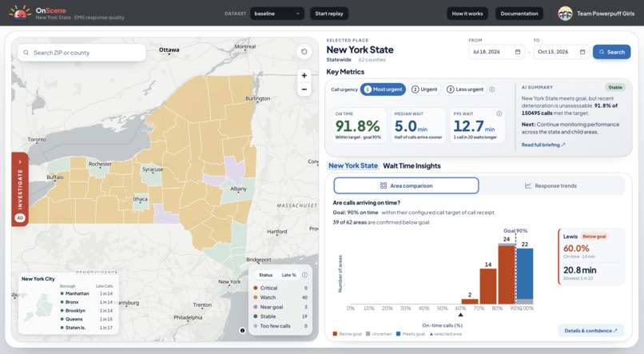Viewport: 644px width, 354px height.
Task: Click the Critical red legend dot
Action: coord(256,288)
